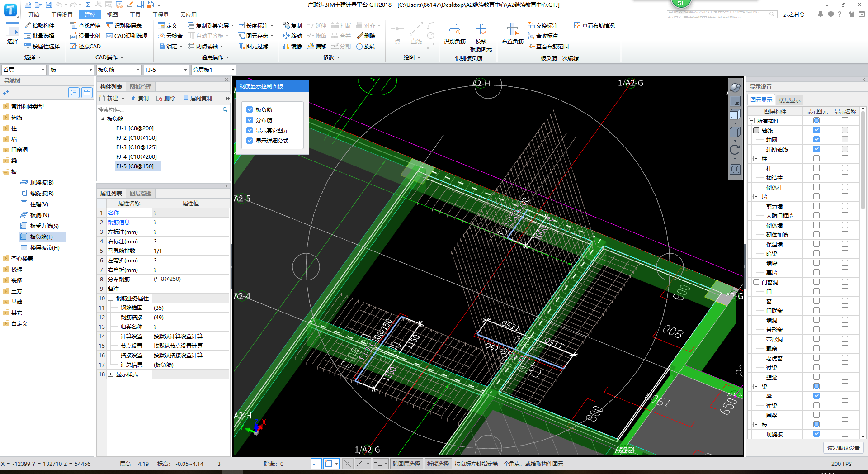868x474 pixels.
Task: Click the 马凳筋排数 value cell
Action: [190, 251]
